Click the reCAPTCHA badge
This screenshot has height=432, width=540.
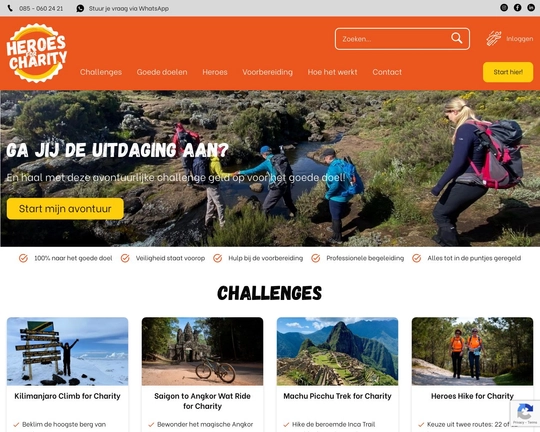click(525, 413)
